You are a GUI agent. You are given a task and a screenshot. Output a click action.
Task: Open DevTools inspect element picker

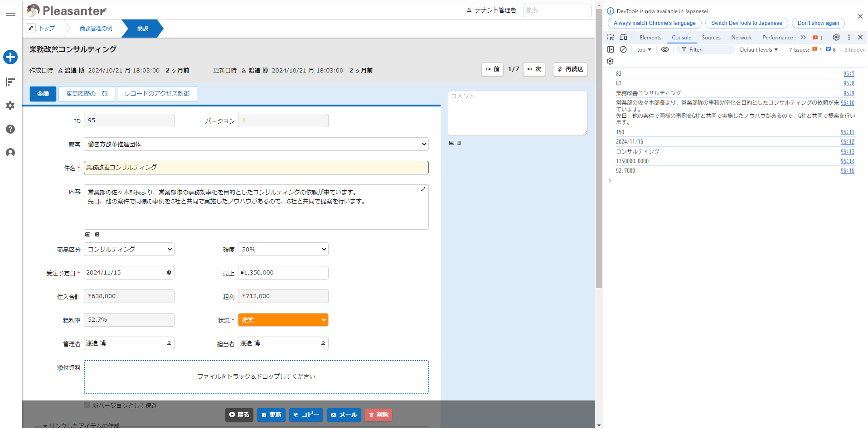(x=611, y=38)
